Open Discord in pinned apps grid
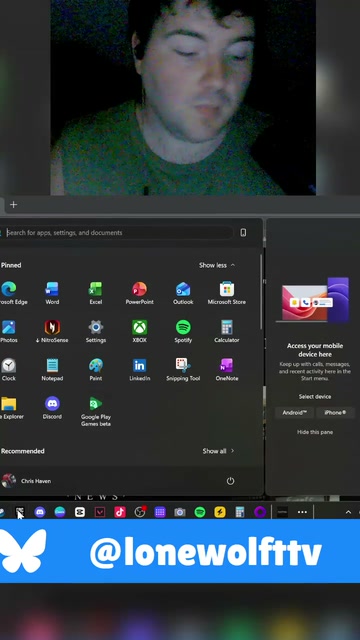 coord(52,408)
